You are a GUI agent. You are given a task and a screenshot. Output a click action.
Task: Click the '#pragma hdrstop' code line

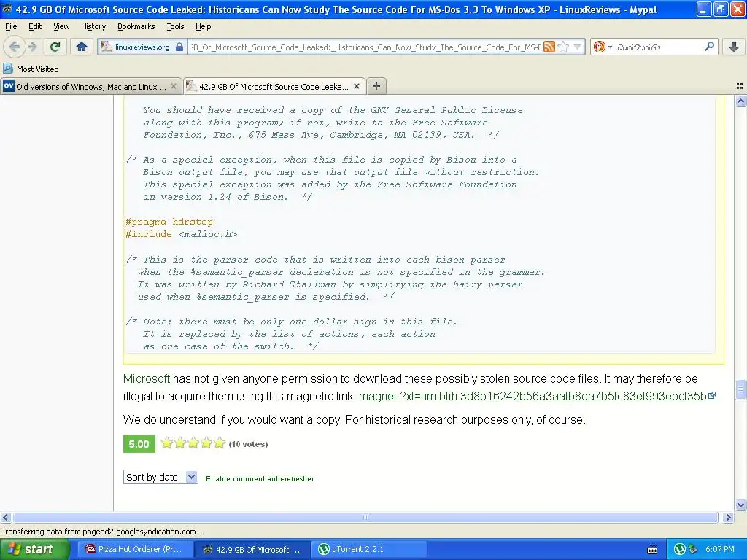[169, 222]
